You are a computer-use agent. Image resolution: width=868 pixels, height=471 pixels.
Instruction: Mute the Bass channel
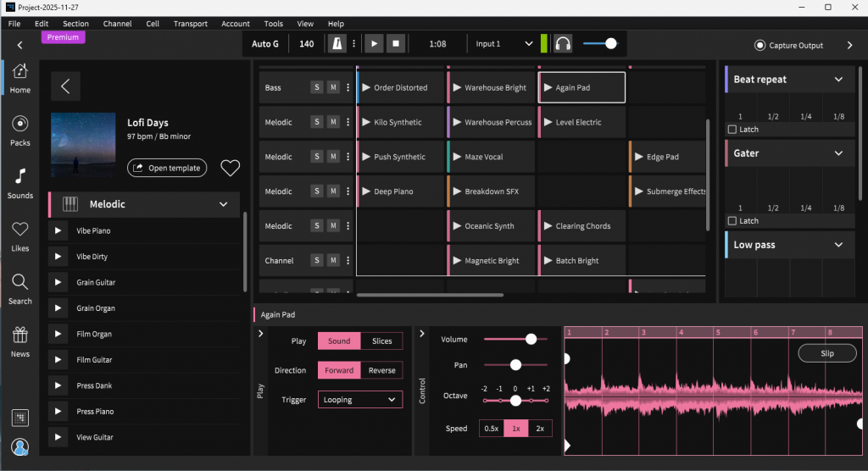click(333, 88)
